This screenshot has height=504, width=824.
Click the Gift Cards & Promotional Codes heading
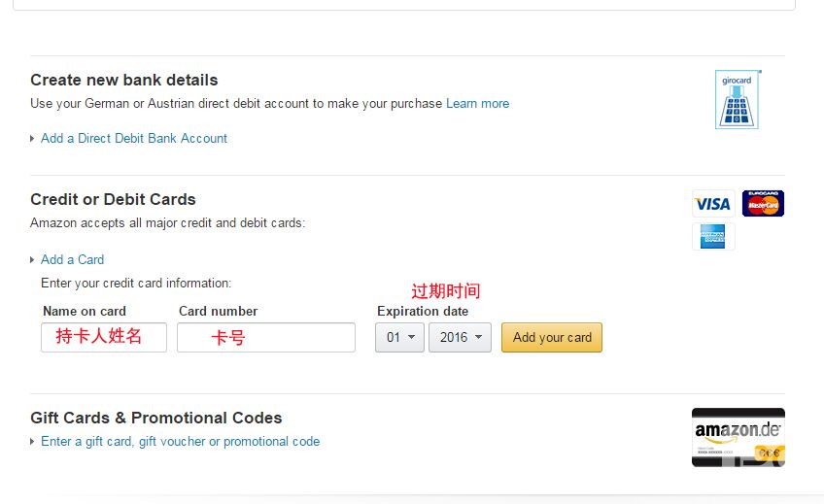[x=155, y=418]
